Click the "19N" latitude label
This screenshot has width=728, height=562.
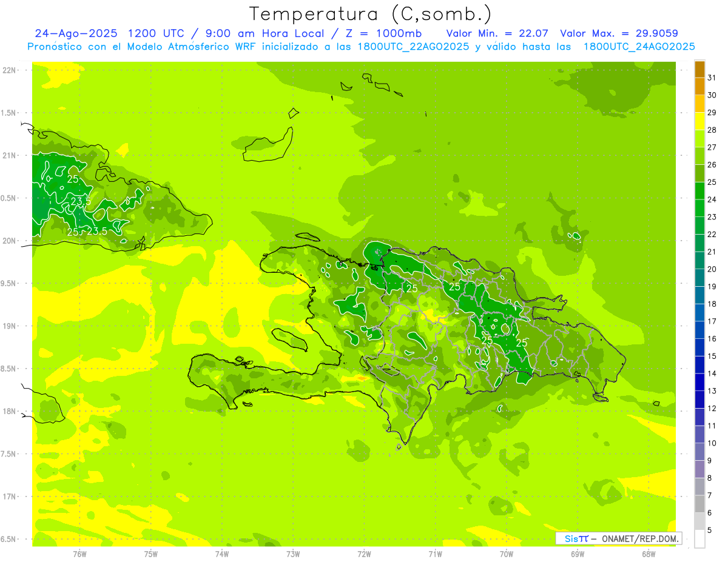pos(9,326)
